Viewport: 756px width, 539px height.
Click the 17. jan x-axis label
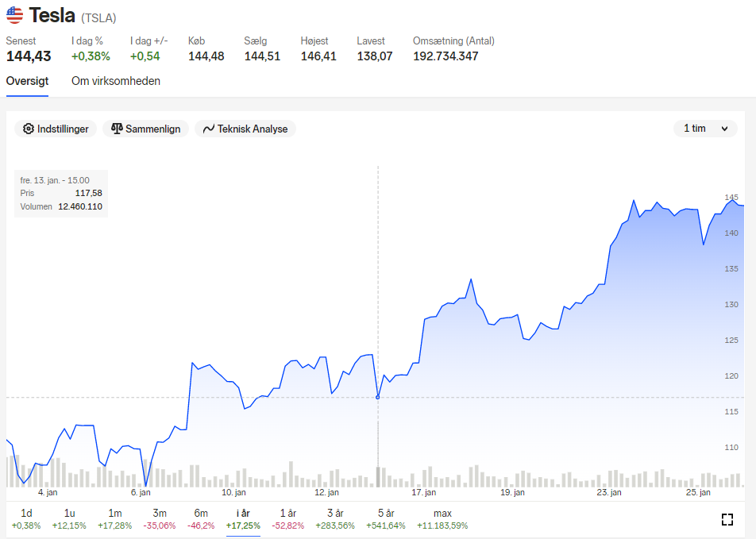click(424, 492)
